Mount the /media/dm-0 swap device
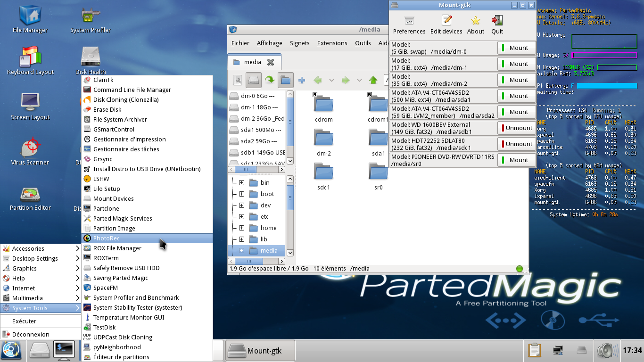 click(516, 48)
